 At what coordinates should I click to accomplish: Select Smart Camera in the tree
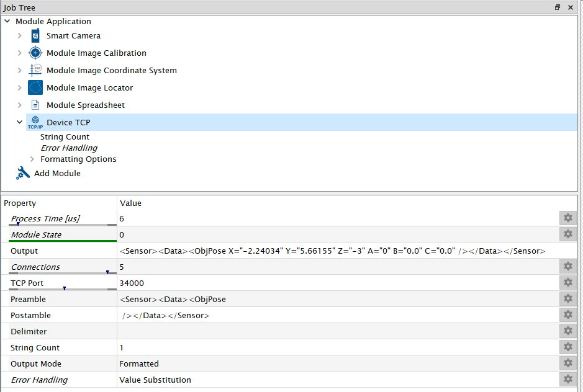pos(73,36)
